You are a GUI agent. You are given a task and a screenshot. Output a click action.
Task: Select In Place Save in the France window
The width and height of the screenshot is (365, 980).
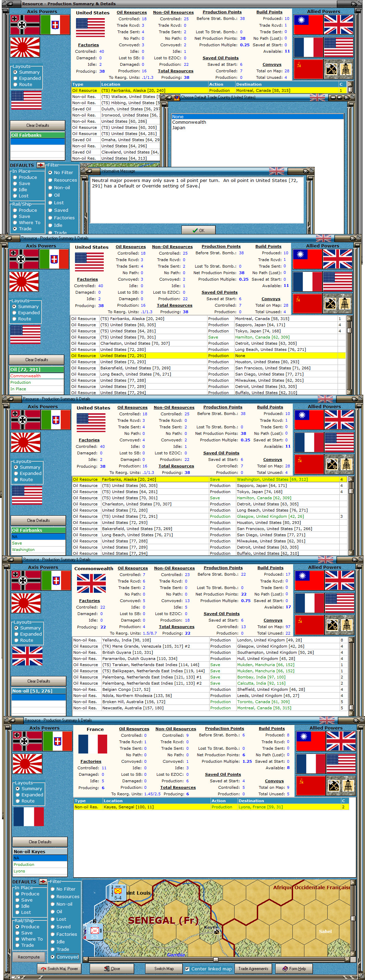(24, 900)
